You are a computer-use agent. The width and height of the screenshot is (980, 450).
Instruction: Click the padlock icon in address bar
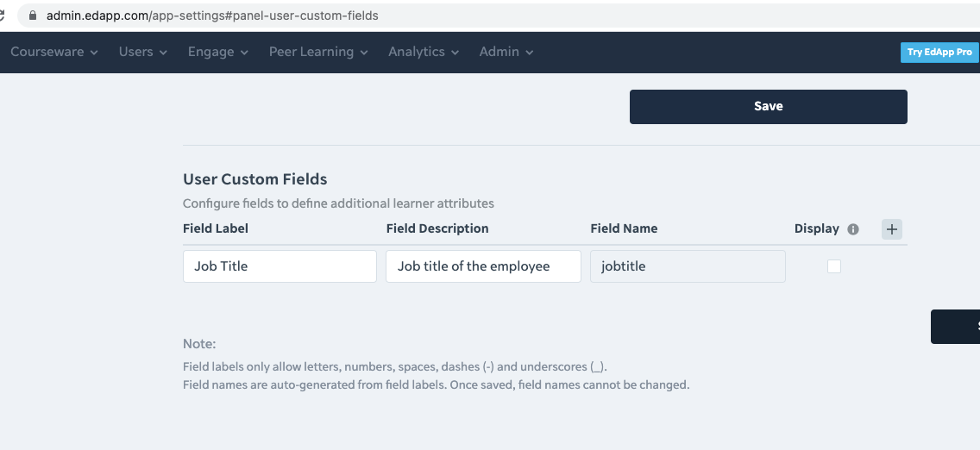[x=33, y=16]
